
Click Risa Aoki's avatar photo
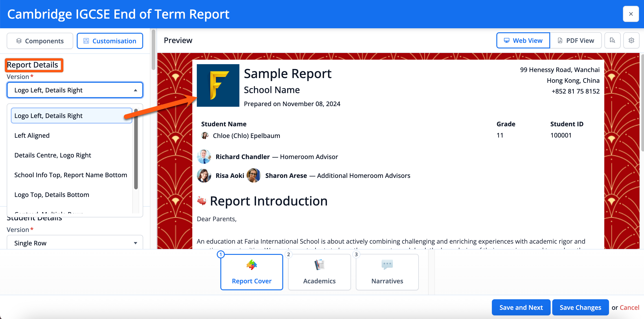204,175
